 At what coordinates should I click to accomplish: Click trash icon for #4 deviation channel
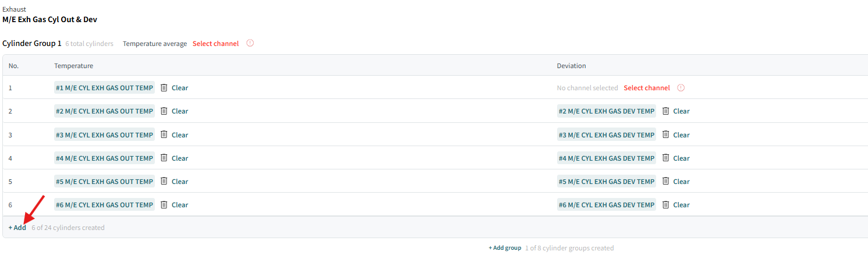click(665, 158)
